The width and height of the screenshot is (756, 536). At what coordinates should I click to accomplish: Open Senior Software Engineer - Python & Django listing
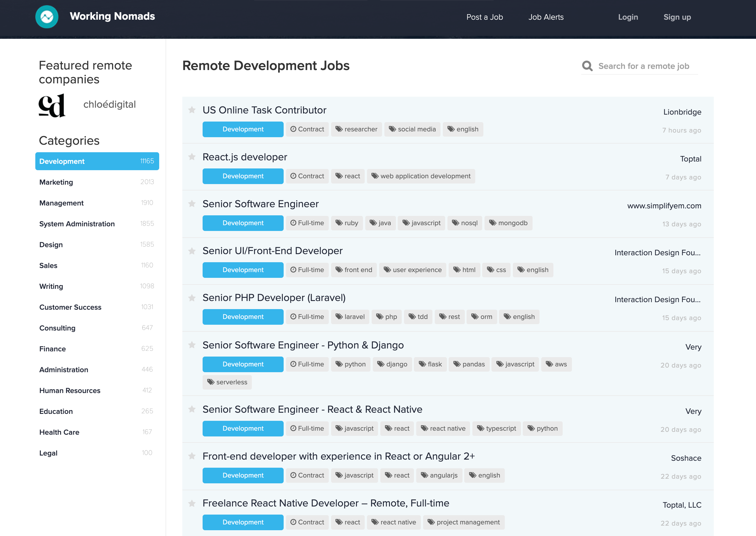(303, 345)
